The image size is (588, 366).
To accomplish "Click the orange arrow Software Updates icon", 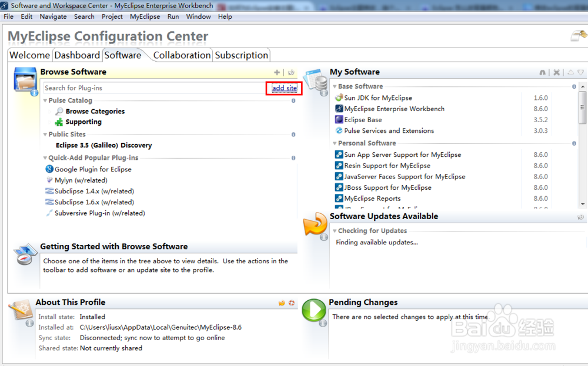I will [315, 224].
